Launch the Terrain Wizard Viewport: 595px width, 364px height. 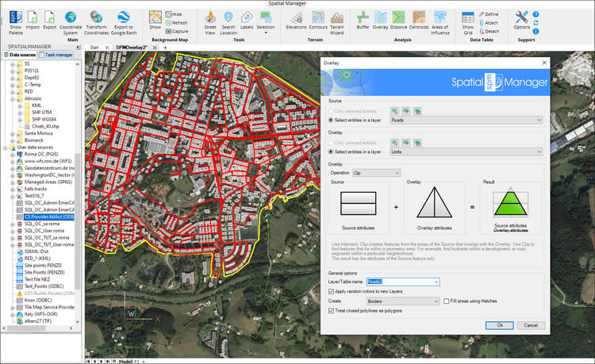click(x=337, y=23)
